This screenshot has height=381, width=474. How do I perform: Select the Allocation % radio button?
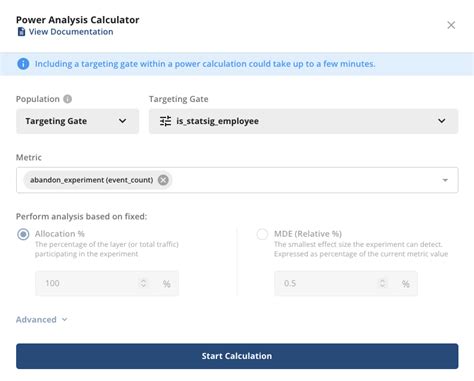pyautogui.click(x=23, y=234)
